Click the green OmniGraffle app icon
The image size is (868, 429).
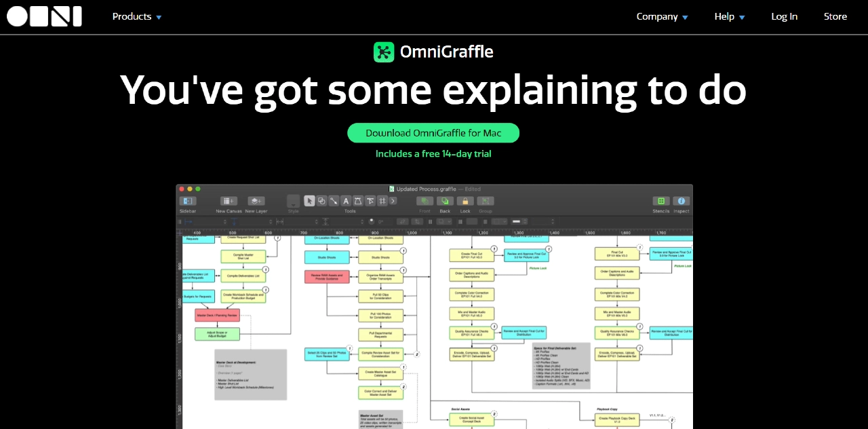(x=384, y=52)
